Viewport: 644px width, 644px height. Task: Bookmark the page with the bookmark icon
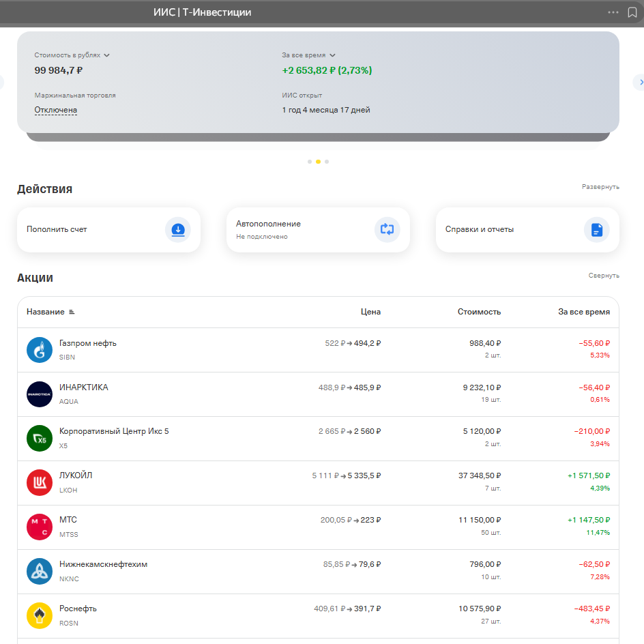(632, 12)
